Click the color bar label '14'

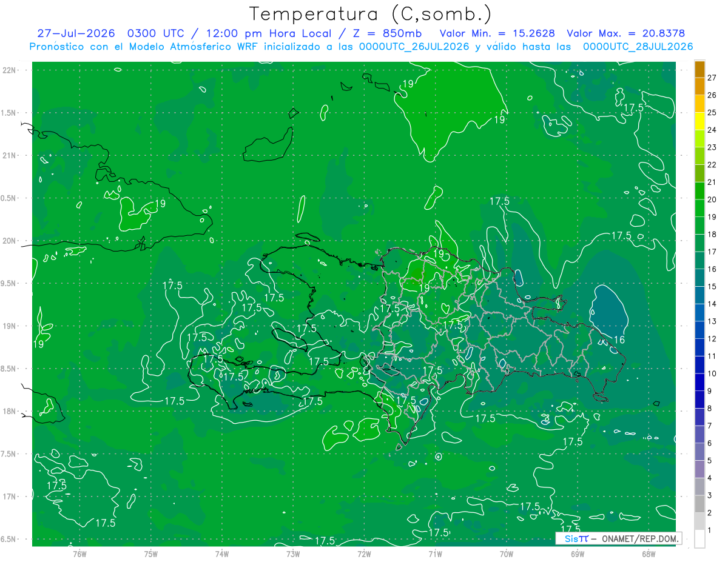click(712, 304)
